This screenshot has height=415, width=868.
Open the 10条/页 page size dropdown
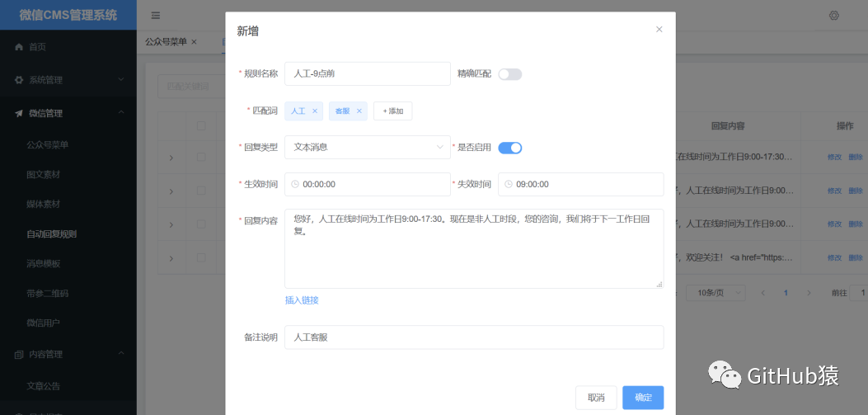pyautogui.click(x=716, y=293)
